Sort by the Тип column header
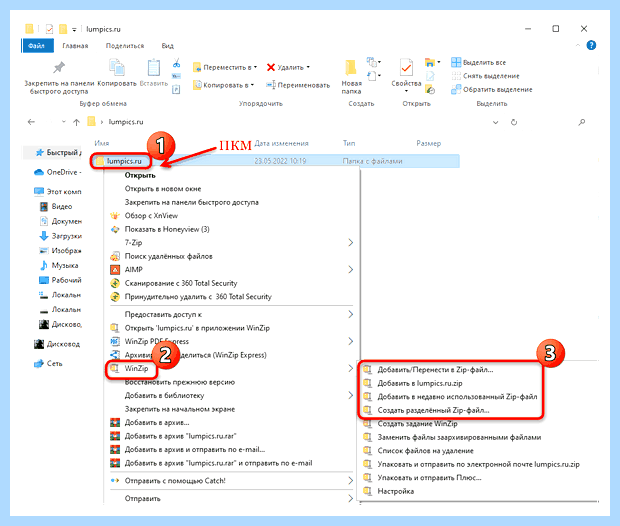 [x=349, y=143]
